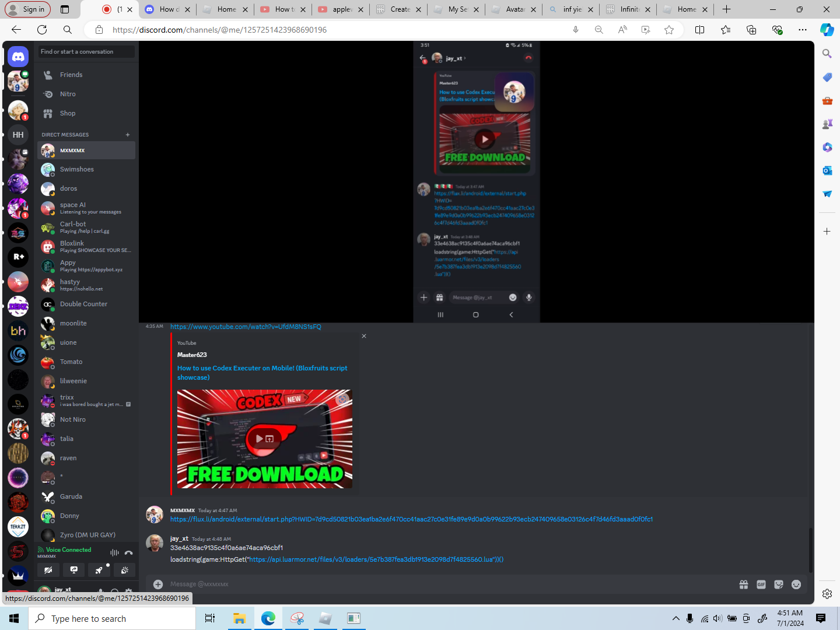Open Edge sidebar settings gear
The image size is (840, 630).
point(827,594)
